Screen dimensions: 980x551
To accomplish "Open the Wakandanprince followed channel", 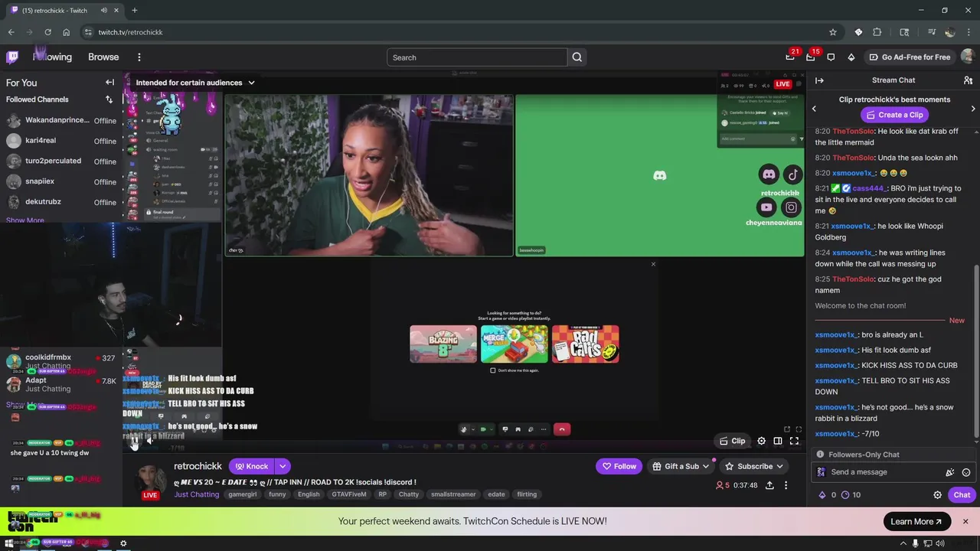I will point(61,120).
